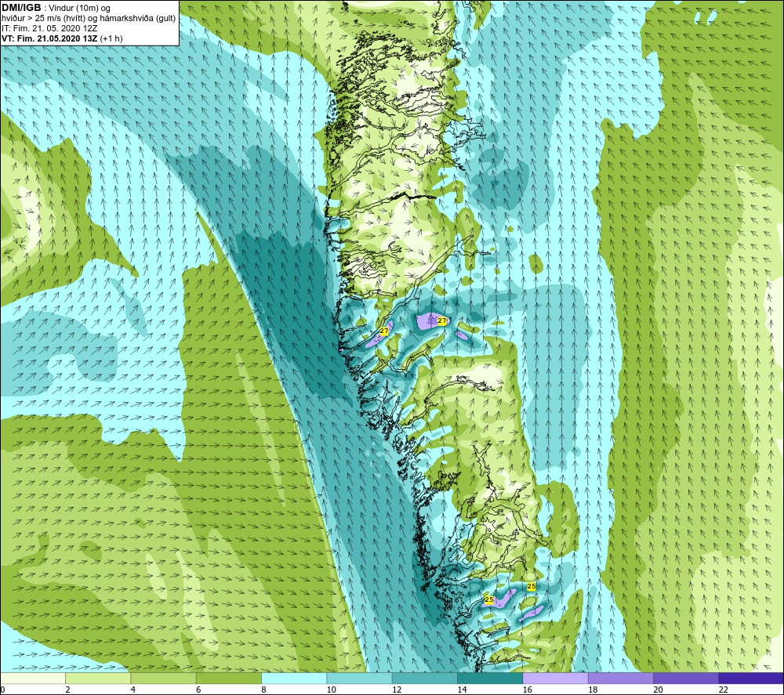Click the lower-left yellow '25' gust label

[489, 599]
